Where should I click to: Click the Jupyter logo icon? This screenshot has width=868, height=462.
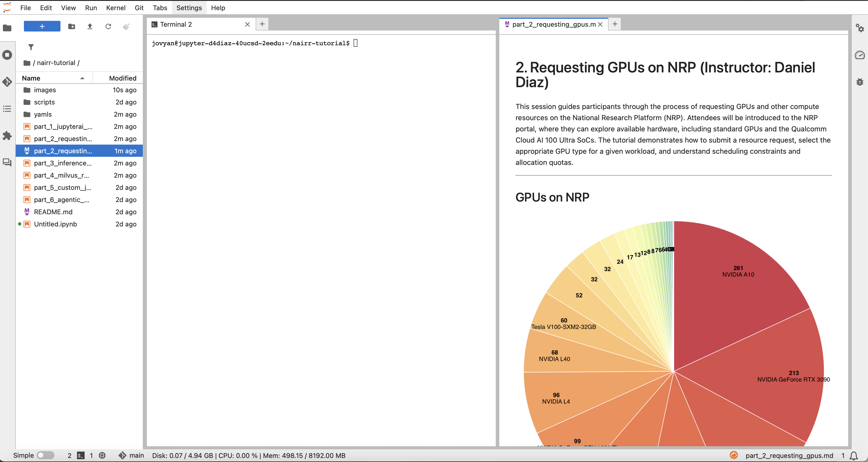click(x=7, y=7)
